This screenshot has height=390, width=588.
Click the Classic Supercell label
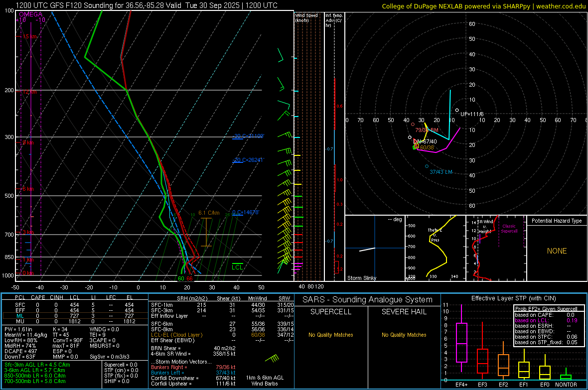pyautogui.click(x=509, y=229)
